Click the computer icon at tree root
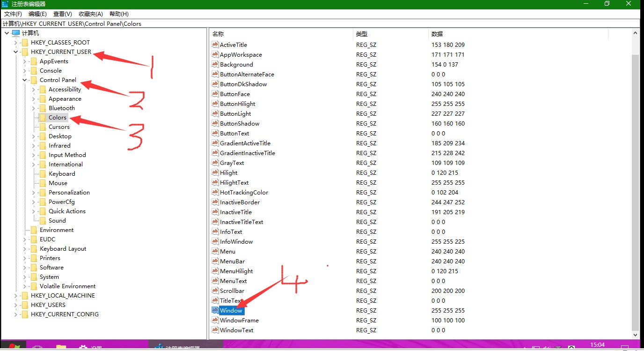 point(16,33)
